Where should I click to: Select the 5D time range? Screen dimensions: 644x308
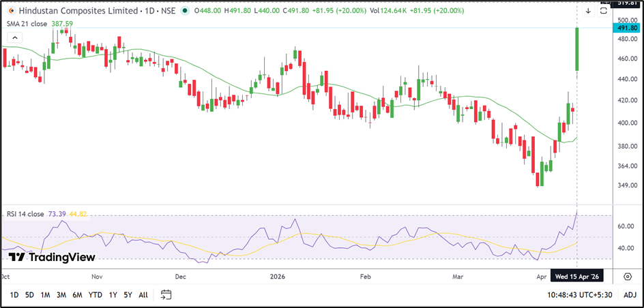(29, 295)
